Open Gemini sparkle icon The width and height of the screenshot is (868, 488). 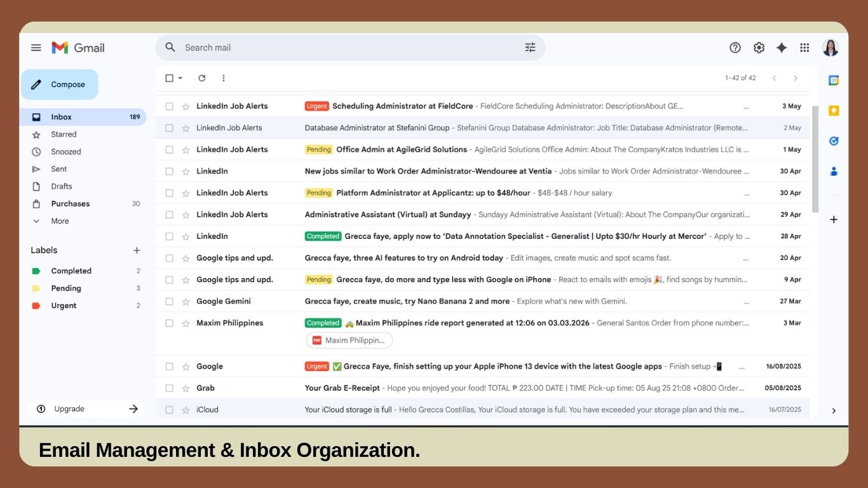point(782,48)
